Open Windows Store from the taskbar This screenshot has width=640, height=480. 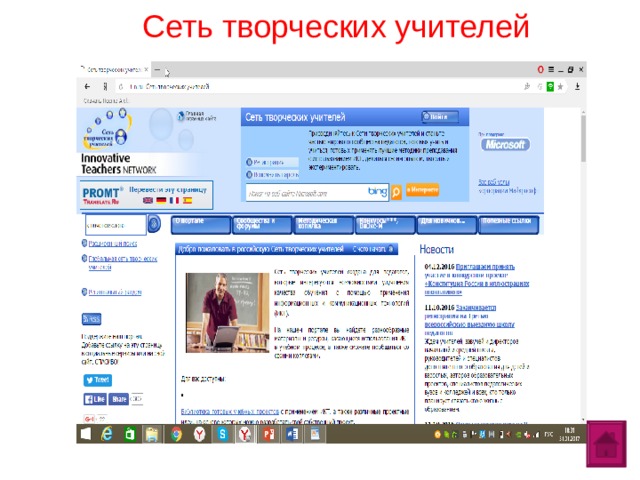point(129,434)
